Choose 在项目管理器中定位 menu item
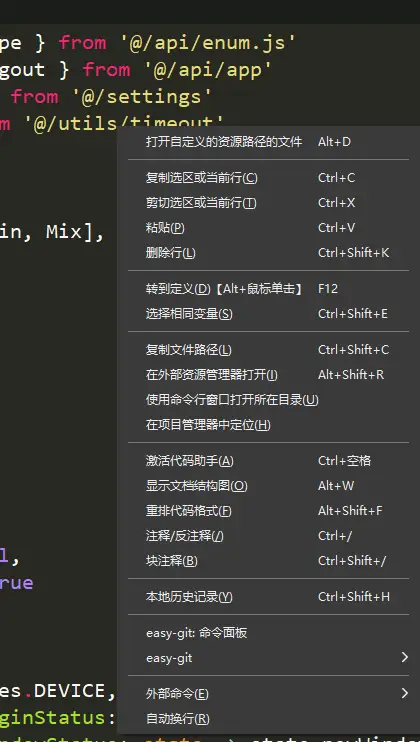This screenshot has height=742, width=420. (268, 424)
